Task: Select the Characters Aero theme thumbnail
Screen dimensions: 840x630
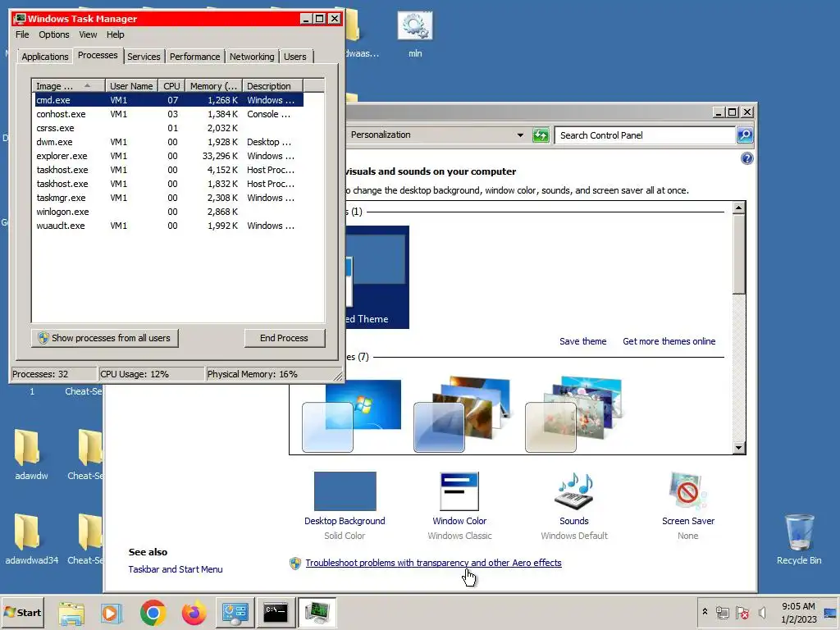Action: (574, 414)
